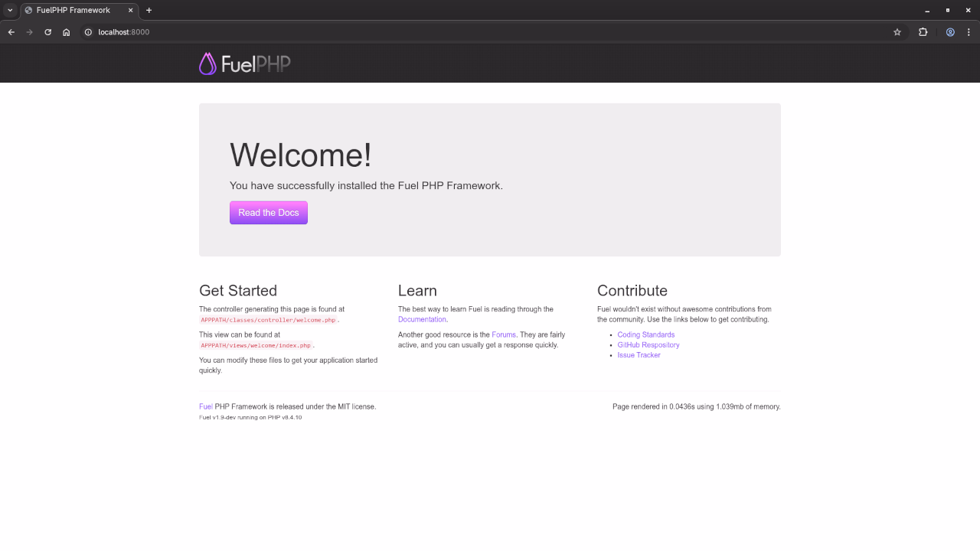Open a new tab with plus icon
This screenshot has height=551, width=980.
149,10
